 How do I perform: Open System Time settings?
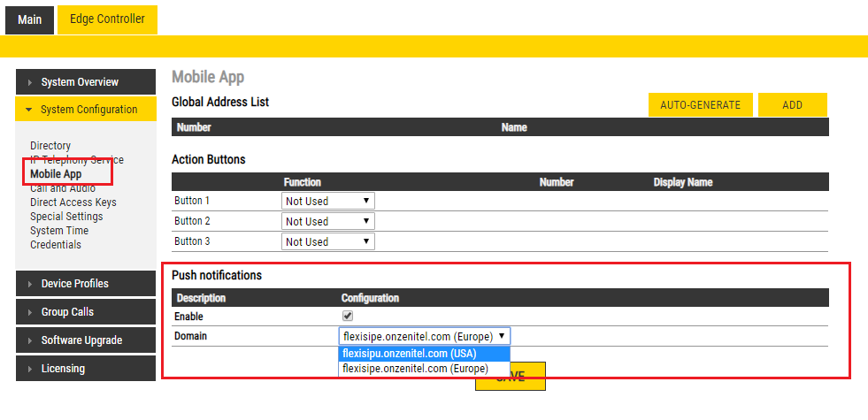click(59, 231)
